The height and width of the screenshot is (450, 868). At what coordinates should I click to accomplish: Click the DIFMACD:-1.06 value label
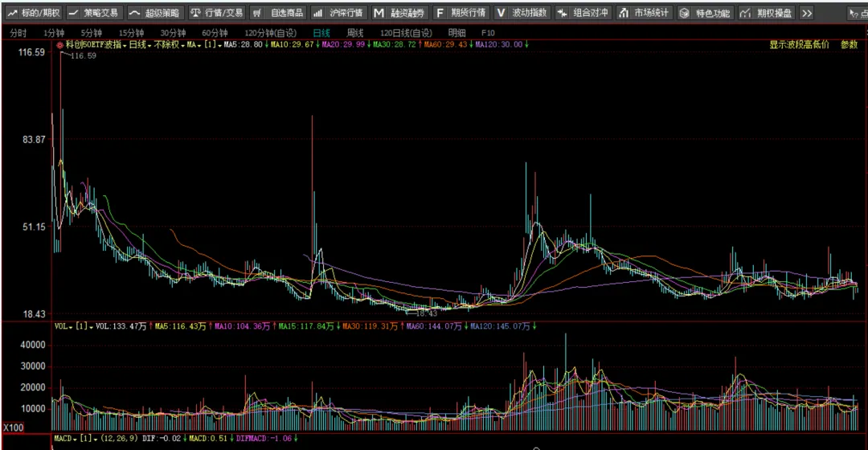coord(266,439)
